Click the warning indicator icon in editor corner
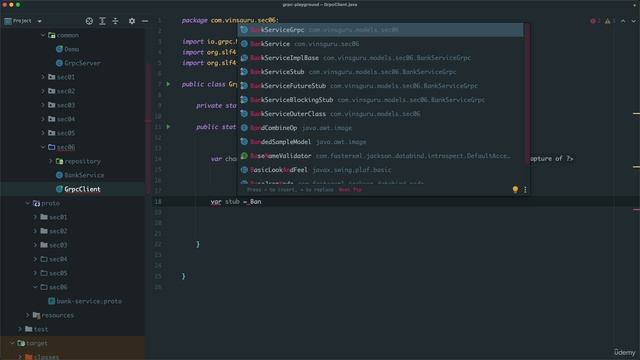 [x=607, y=21]
